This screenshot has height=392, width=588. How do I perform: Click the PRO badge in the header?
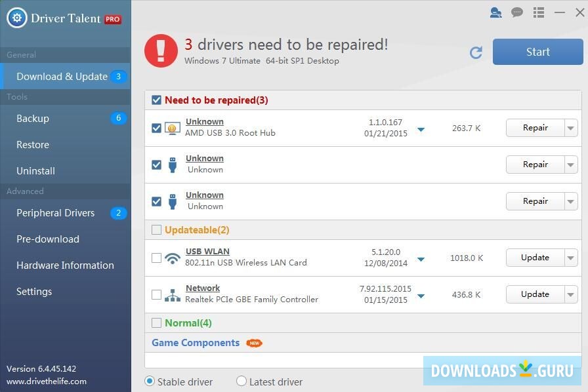pos(113,19)
